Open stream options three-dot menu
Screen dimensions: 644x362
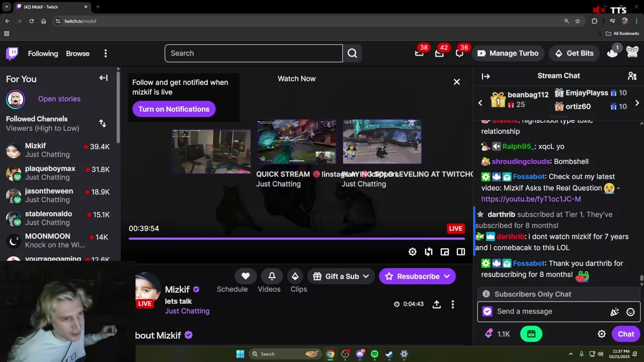453,304
